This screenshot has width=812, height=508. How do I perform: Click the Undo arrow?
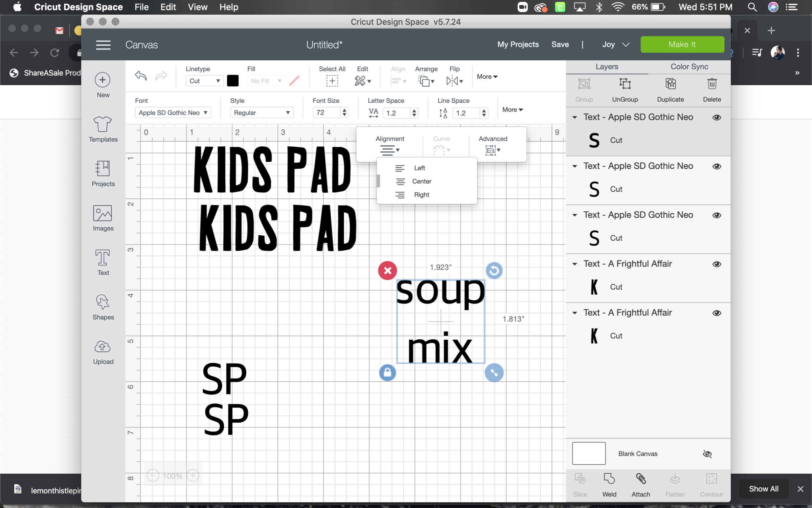[x=141, y=76]
